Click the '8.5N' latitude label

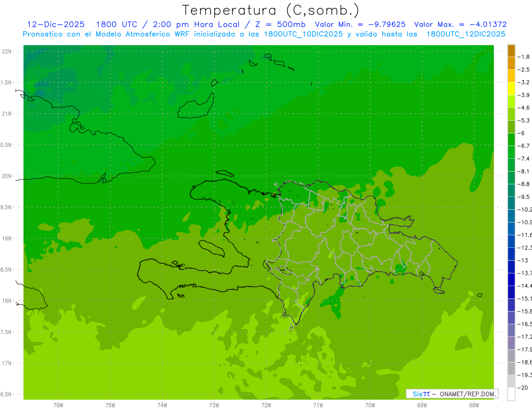click(7, 270)
